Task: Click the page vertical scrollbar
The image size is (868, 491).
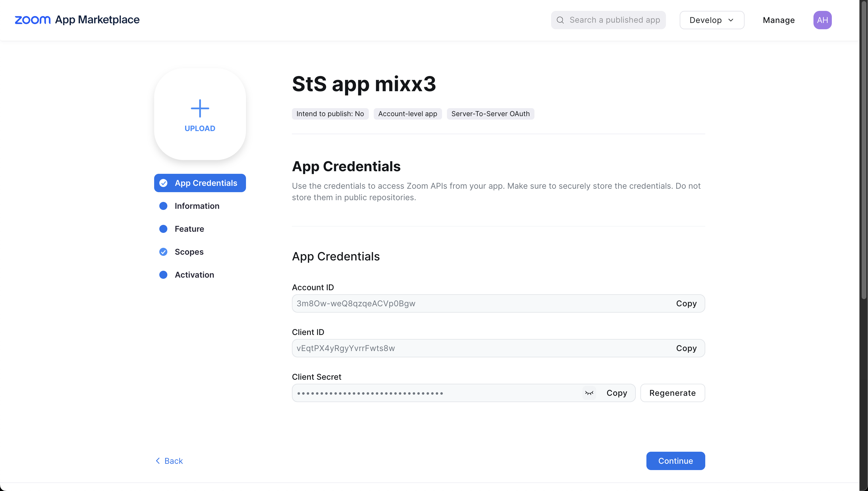Action: point(864,150)
